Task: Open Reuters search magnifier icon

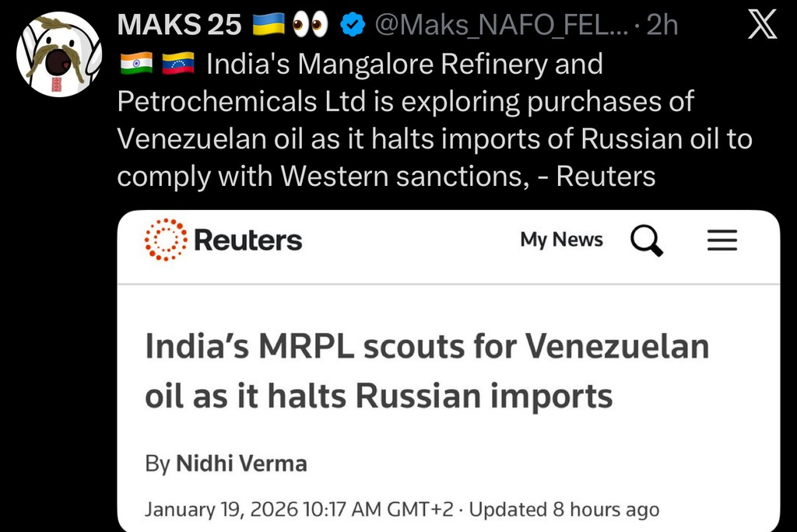Action: 646,240
